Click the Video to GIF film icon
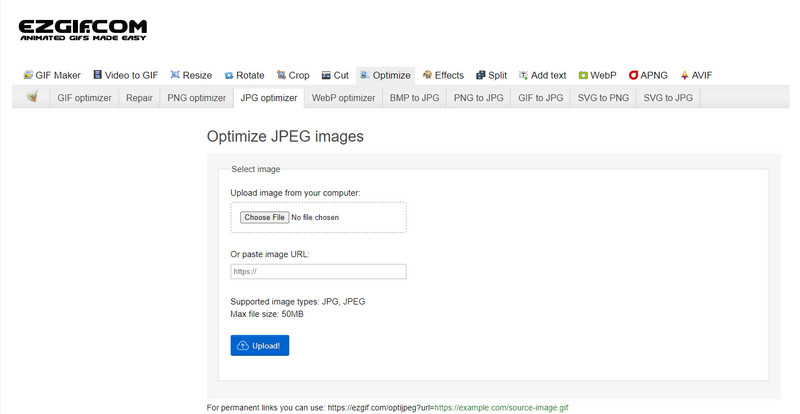800x414 pixels. (97, 75)
